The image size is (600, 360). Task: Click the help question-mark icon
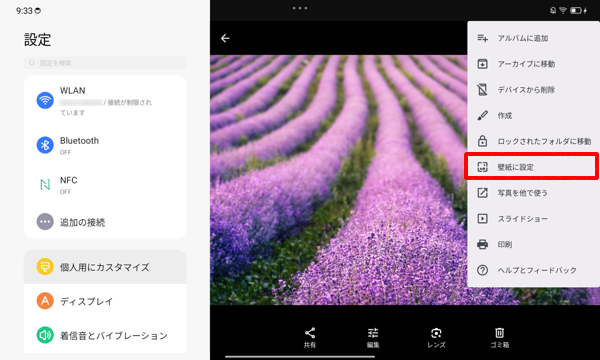(x=483, y=270)
